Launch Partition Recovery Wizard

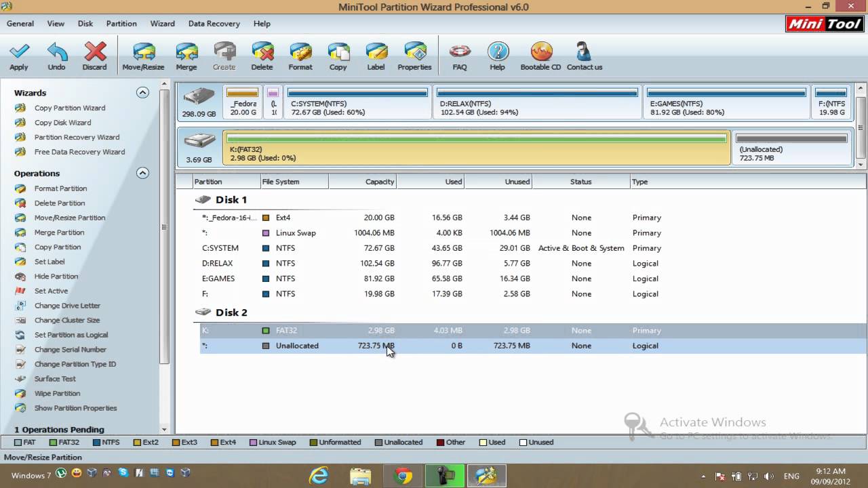click(77, 137)
